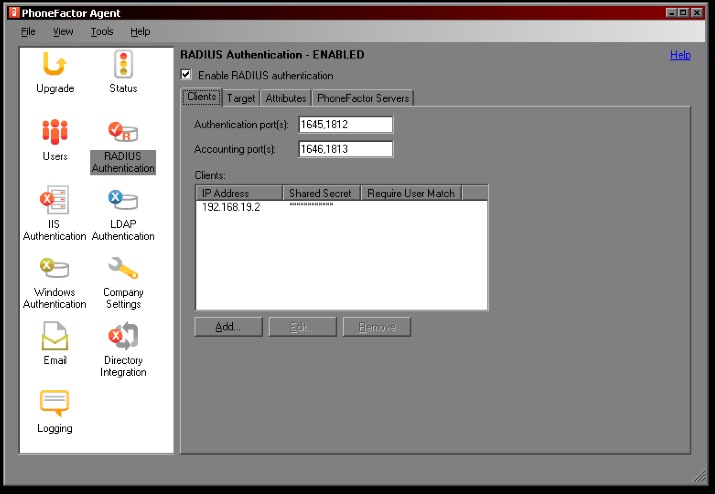Open the Status traffic light icon

click(123, 66)
